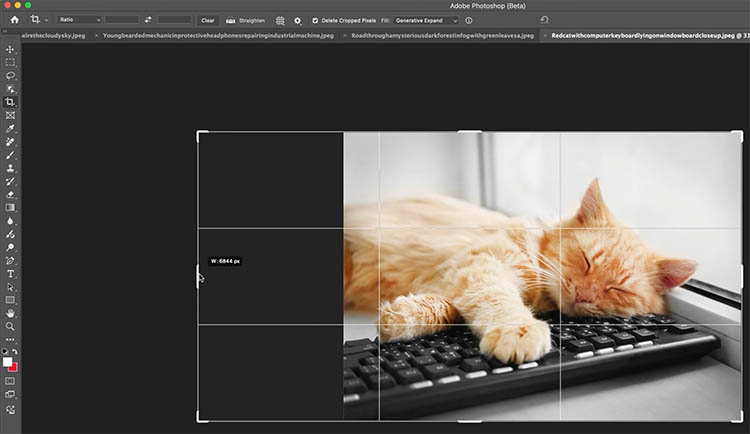Open the Fill Generative Expand dropdown
The height and width of the screenshot is (434, 750).
tap(426, 21)
